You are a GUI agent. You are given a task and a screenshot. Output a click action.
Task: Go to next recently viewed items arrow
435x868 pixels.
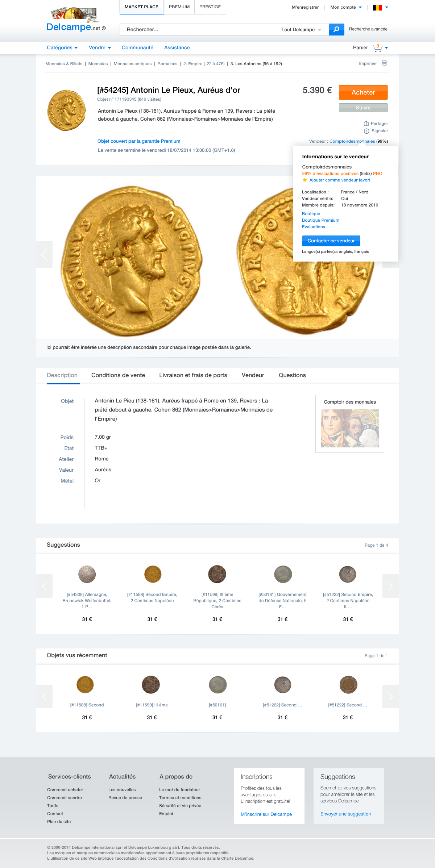(390, 696)
